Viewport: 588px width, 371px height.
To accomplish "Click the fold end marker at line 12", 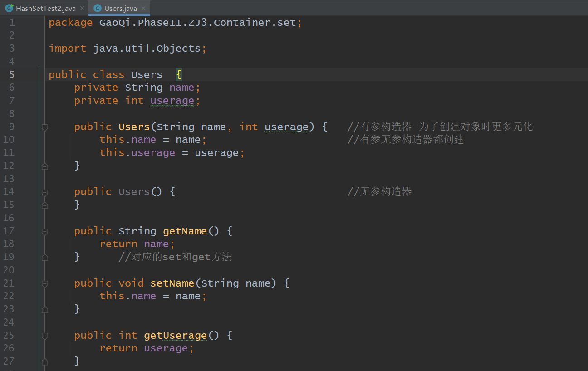I will click(44, 166).
